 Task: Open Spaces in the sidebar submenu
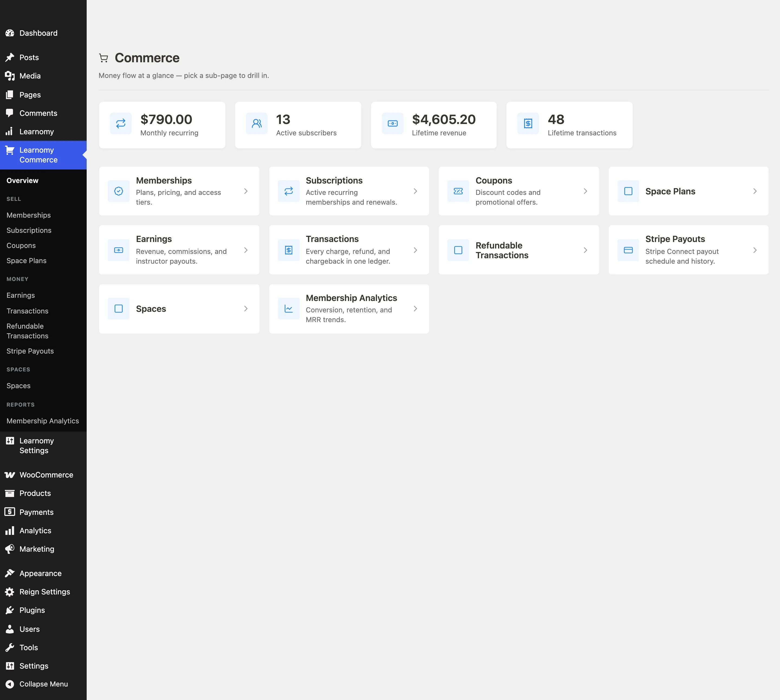tap(18, 386)
